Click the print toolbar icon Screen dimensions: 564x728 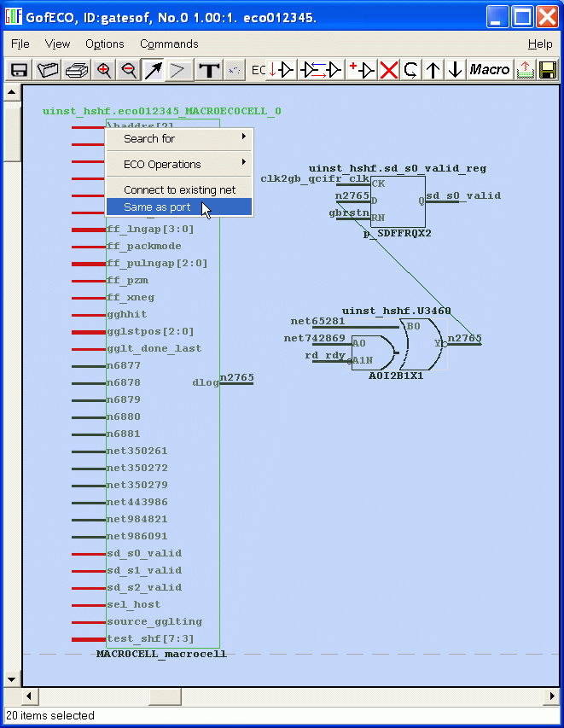pyautogui.click(x=77, y=70)
